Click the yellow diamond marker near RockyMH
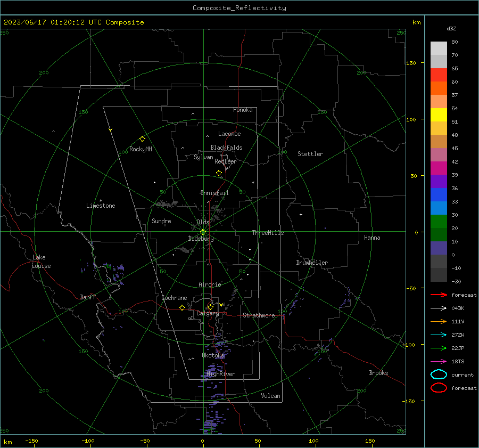Viewport: 479px width, 448px height. pyautogui.click(x=142, y=139)
